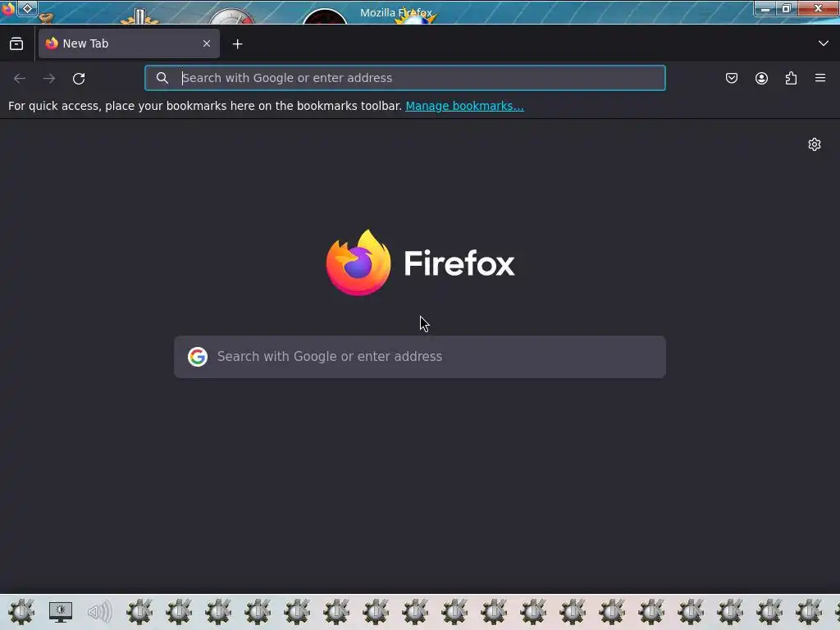
Task: Follow the Manage bookmarks link
Action: (464, 106)
